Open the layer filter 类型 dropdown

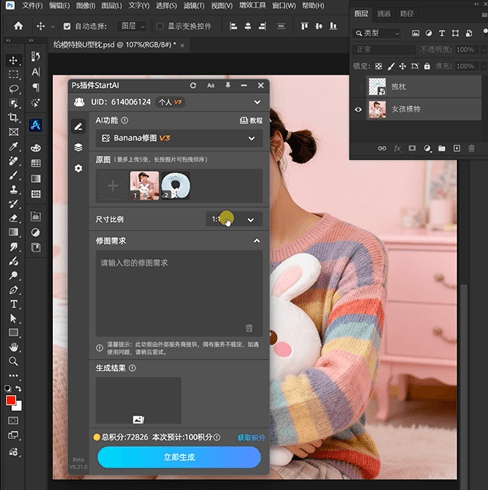377,33
